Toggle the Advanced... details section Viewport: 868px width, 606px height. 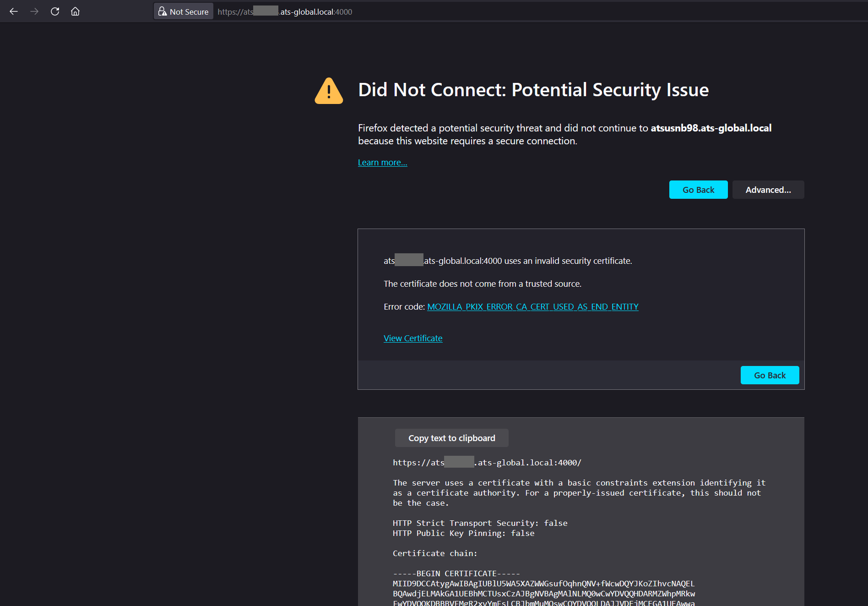pos(768,190)
